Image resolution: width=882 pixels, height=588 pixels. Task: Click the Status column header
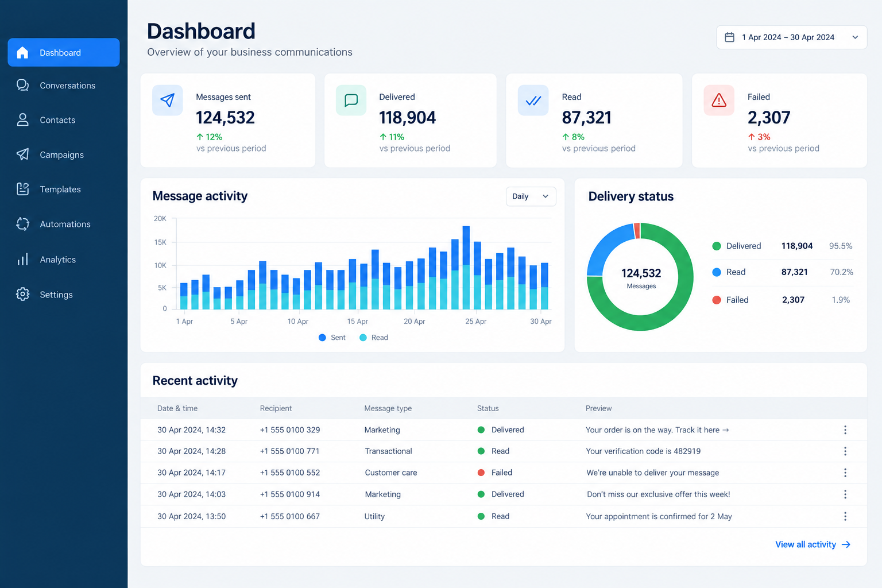pyautogui.click(x=488, y=408)
